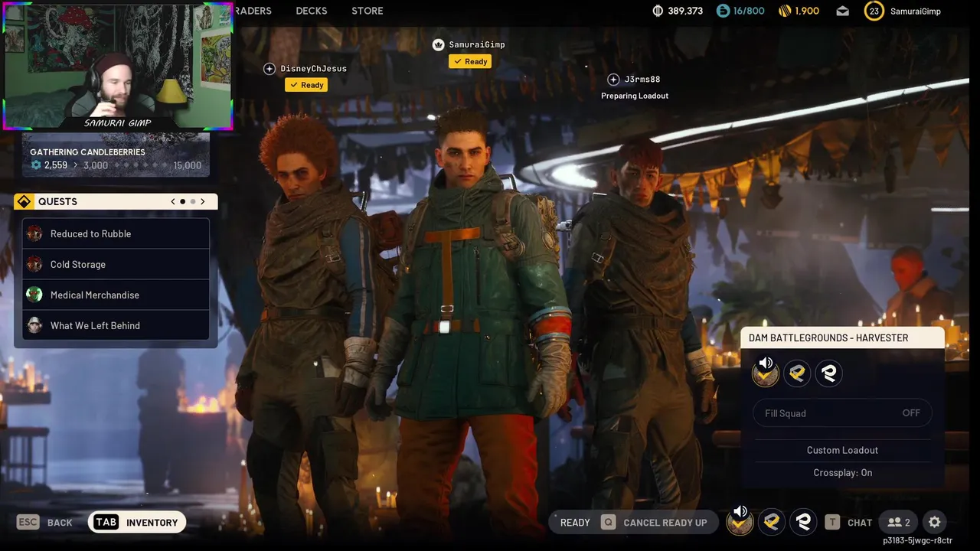Select first Quests page dot
This screenshot has width=980, height=551.
click(x=182, y=201)
